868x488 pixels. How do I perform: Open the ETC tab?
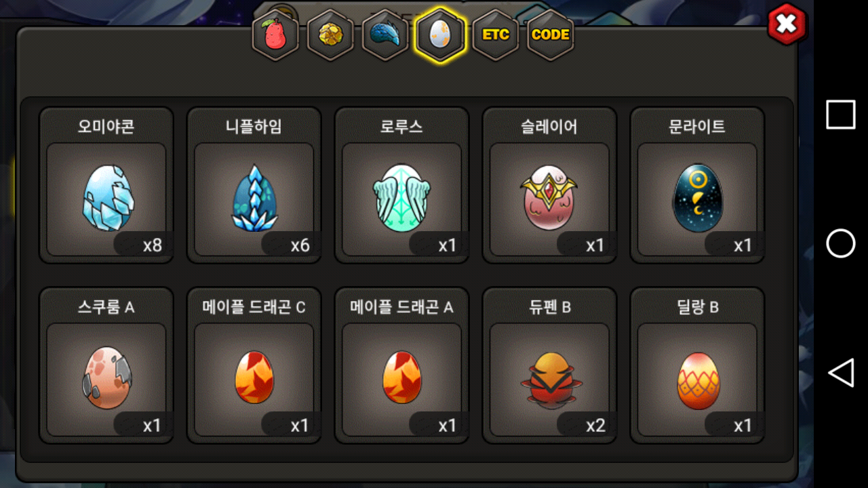click(x=495, y=35)
